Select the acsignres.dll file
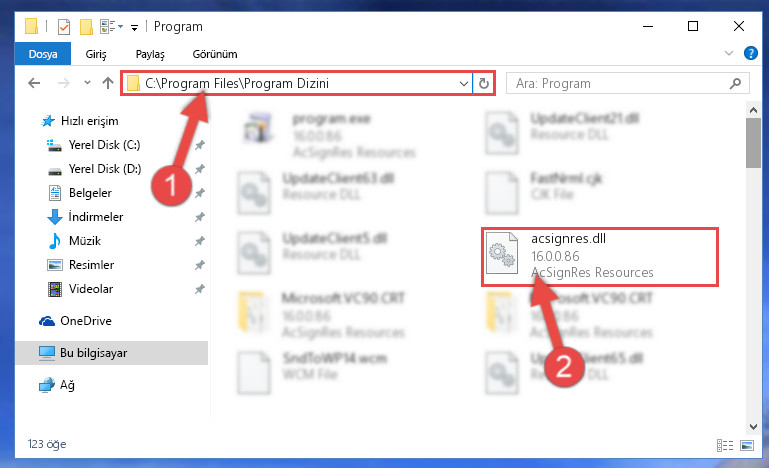Screen dimensions: 769x468 [x=599, y=257]
